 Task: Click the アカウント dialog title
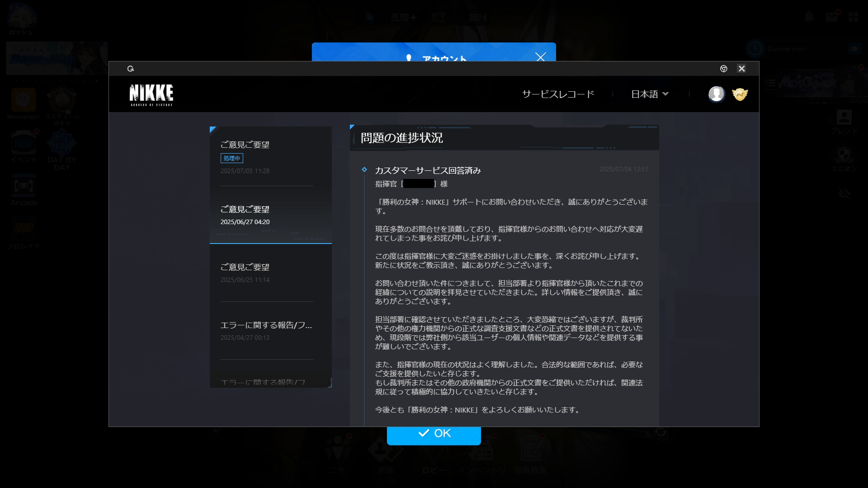444,59
